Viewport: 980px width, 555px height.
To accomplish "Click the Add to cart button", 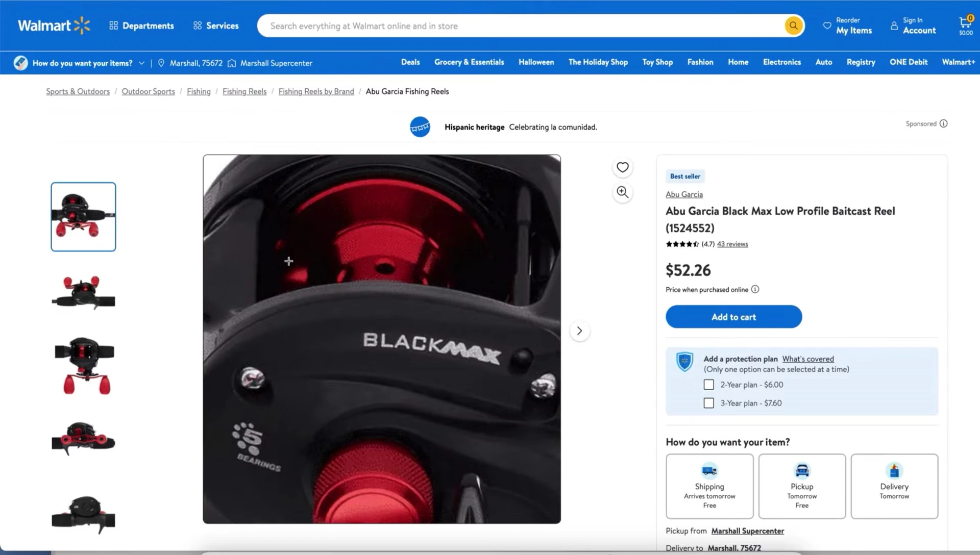I will [733, 317].
